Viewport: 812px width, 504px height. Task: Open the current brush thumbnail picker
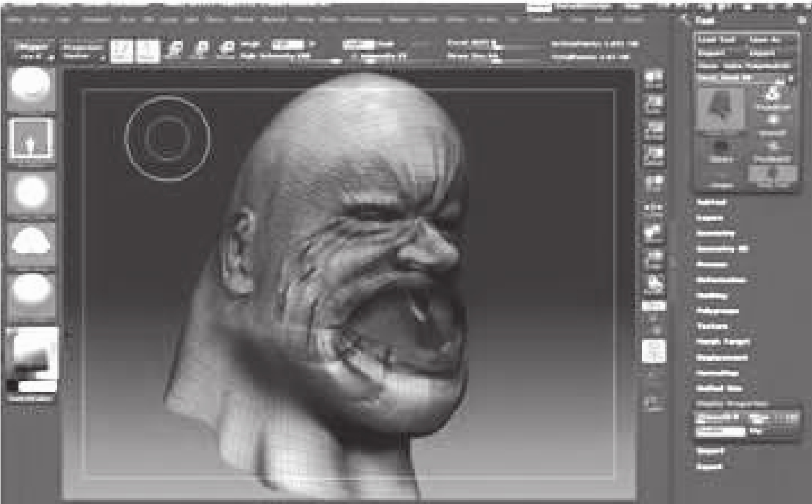31,89
